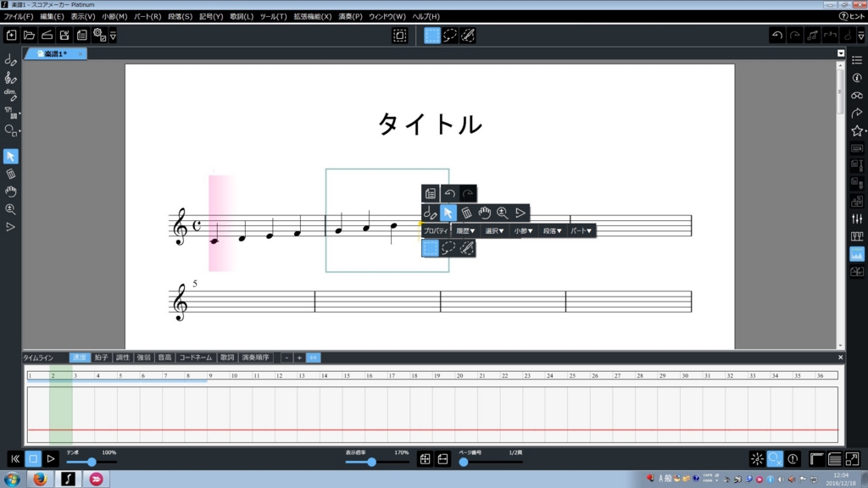This screenshot has height=488, width=868.
Task: Click the fit-selection frame icon in top toolbar
Action: [400, 36]
